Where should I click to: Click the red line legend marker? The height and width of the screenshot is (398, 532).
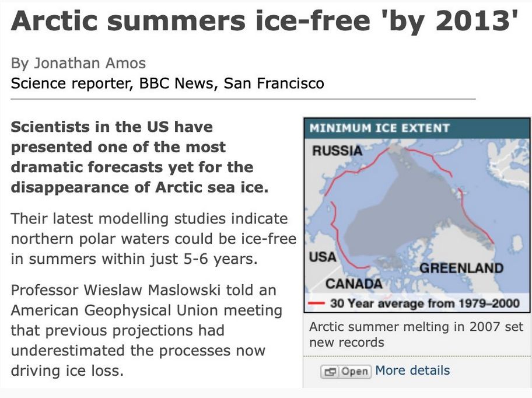(317, 303)
